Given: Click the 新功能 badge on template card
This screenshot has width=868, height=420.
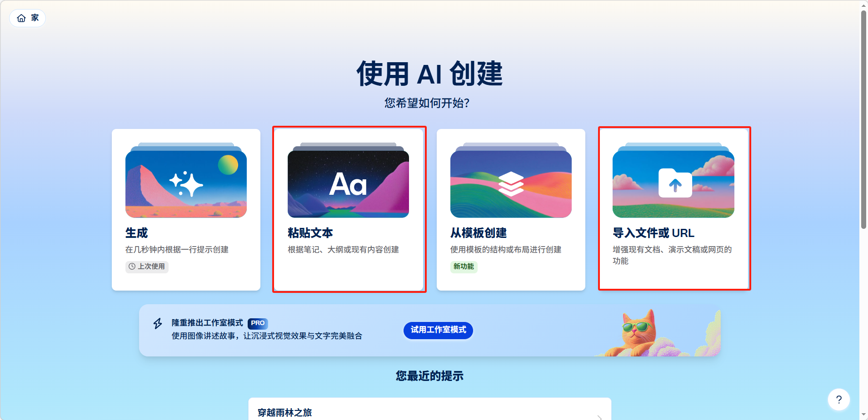Looking at the screenshot, I should pos(464,267).
